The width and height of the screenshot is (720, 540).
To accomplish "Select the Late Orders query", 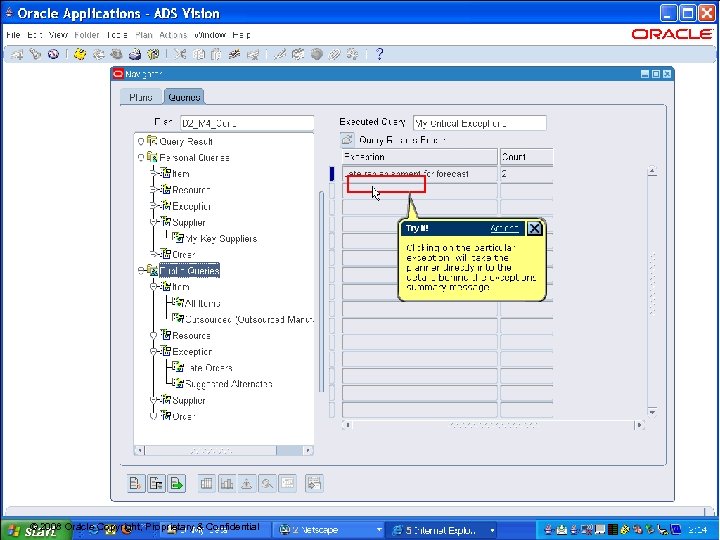I will tap(209, 368).
